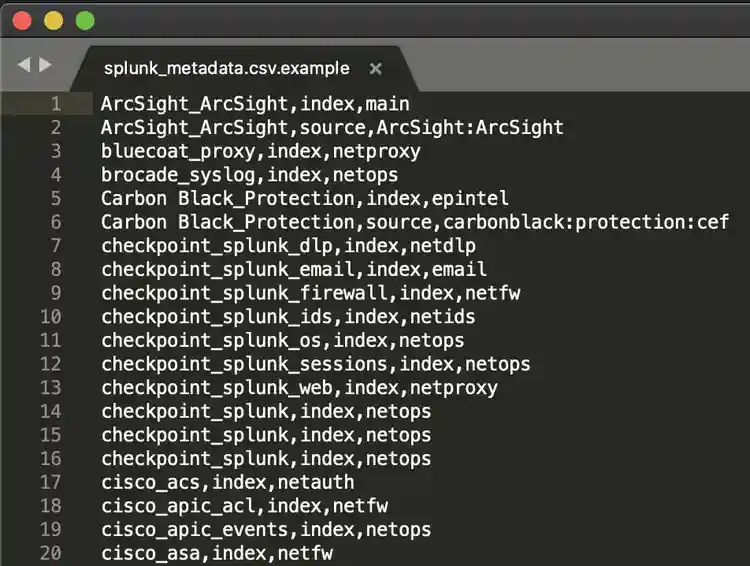Click the carbonblack:protection:cef source line
This screenshot has width=750, height=566.
pyautogui.click(x=415, y=222)
